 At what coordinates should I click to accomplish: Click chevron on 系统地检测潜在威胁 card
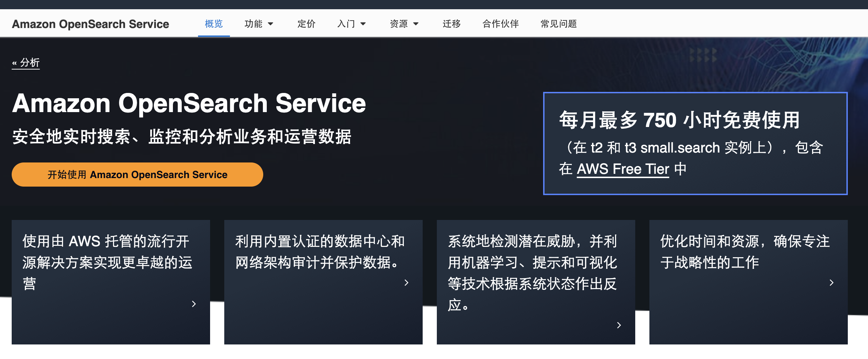619,325
